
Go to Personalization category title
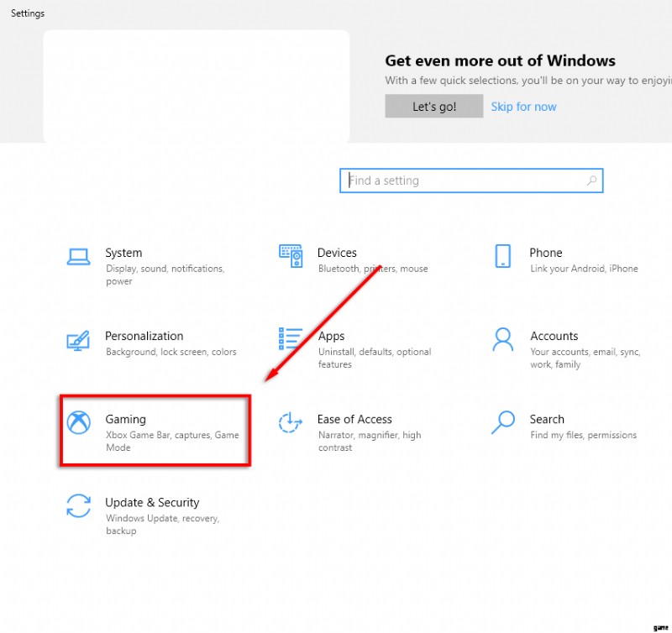pos(144,336)
